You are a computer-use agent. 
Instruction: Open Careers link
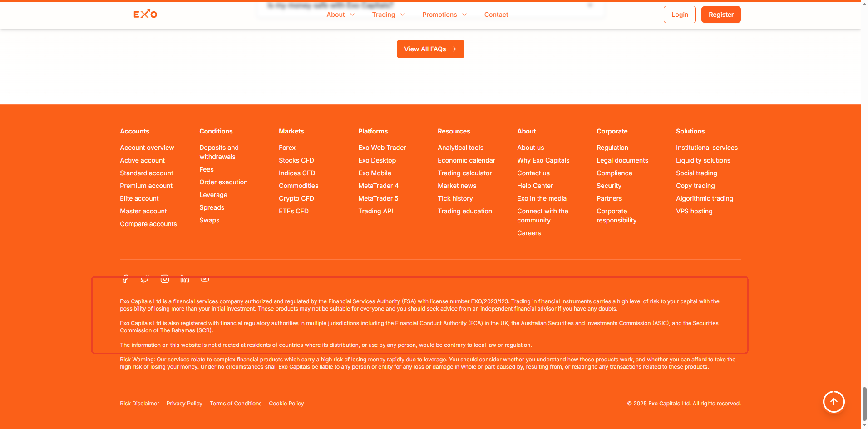point(529,233)
